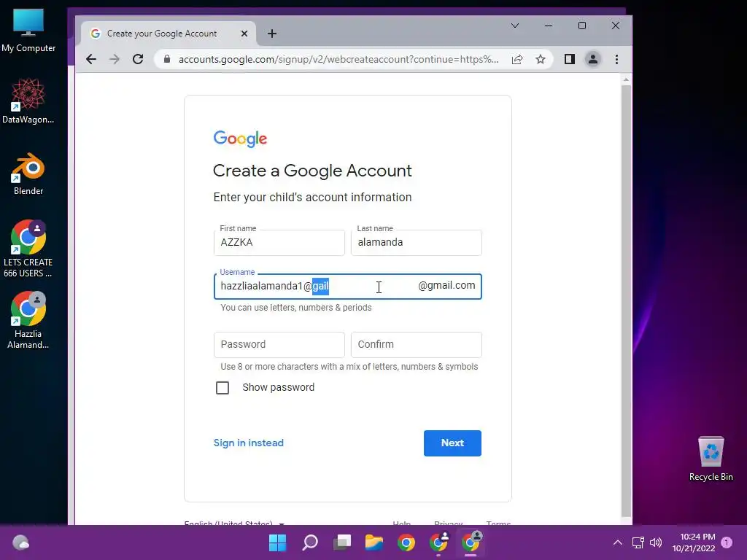747x560 pixels.
Task: Go back in Chrome
Action: [91, 59]
